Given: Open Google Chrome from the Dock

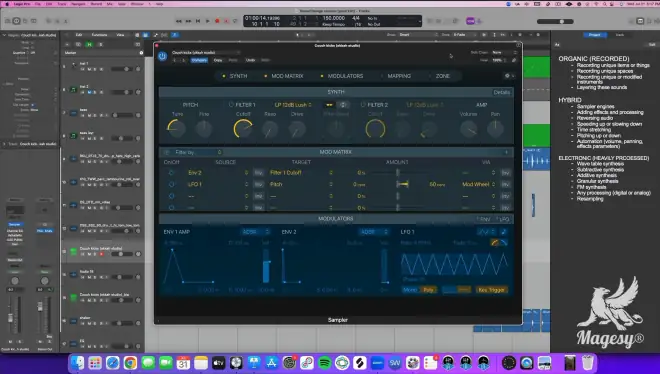Looking at the screenshot, I should pyautogui.click(x=130, y=363).
